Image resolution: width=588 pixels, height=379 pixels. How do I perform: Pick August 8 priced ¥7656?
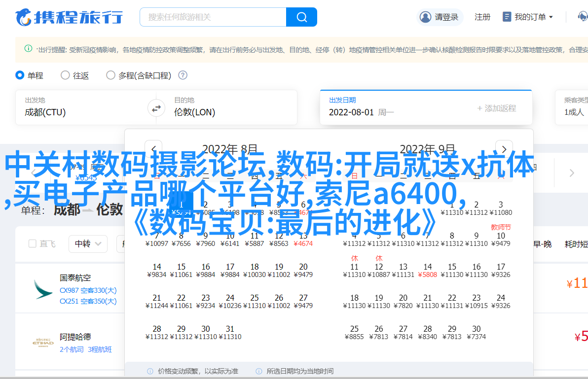point(181,240)
